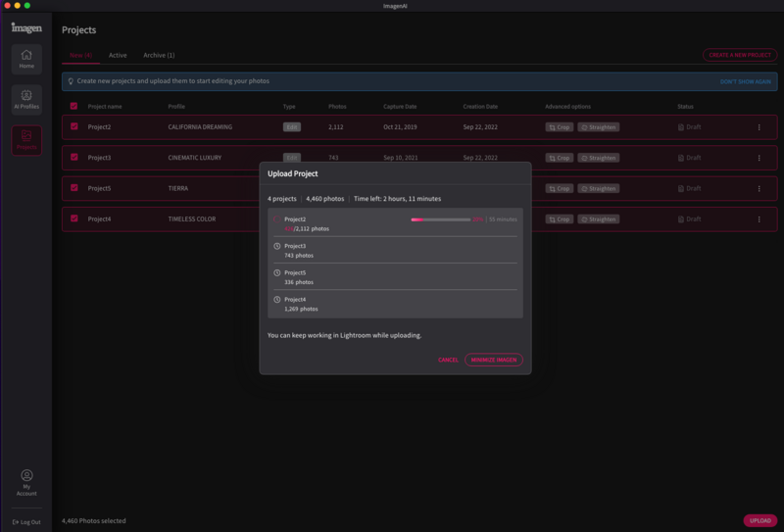Uncheck the Project2 row checkbox
The height and width of the screenshot is (532, 784).
click(x=74, y=126)
